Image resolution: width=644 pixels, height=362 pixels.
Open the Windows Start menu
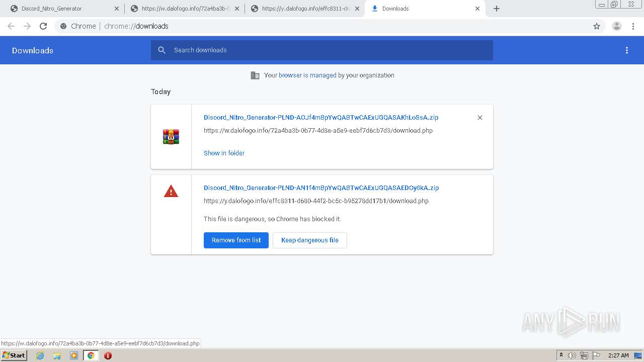[x=14, y=355]
